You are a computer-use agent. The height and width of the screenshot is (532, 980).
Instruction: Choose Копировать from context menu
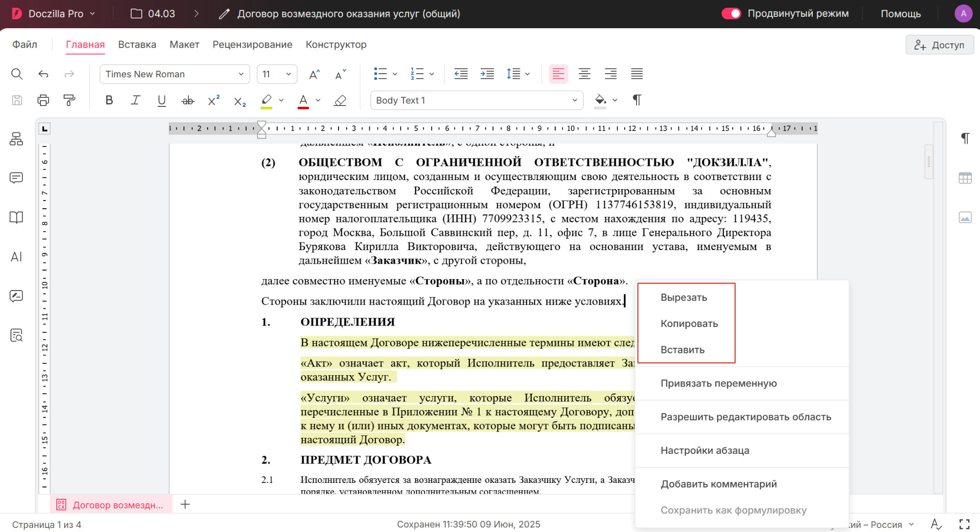click(689, 324)
